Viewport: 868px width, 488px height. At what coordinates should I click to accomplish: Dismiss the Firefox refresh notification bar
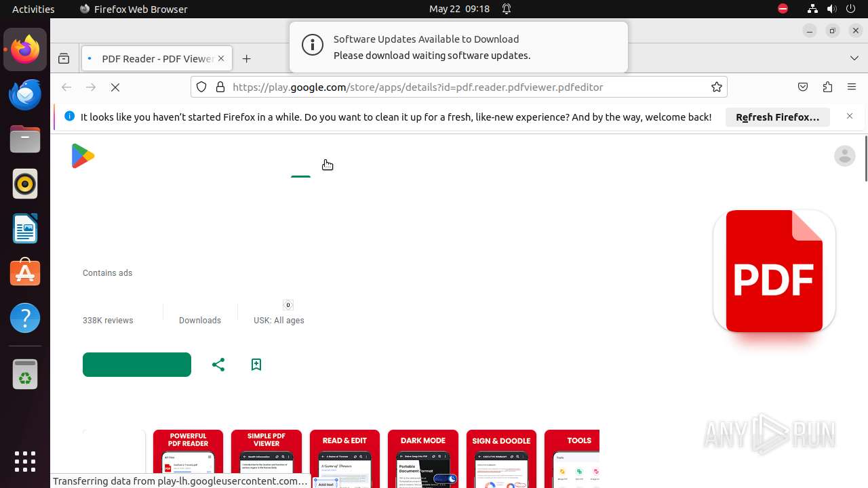[850, 117]
